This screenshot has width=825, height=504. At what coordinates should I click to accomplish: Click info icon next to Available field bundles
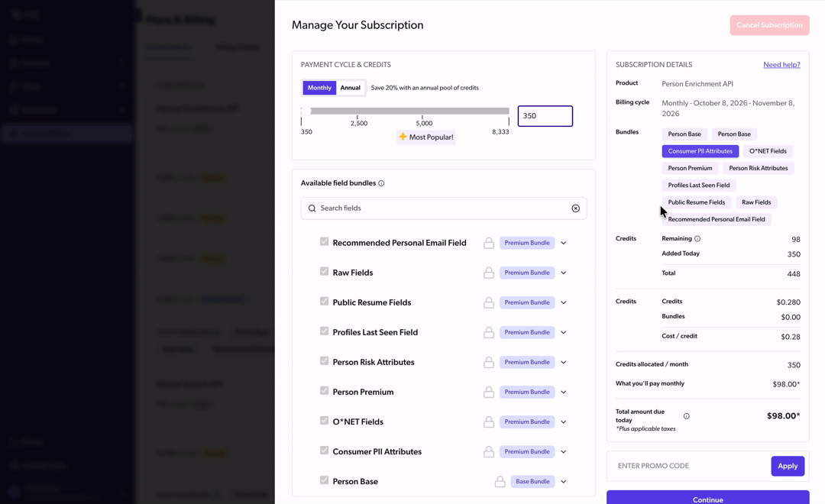click(x=381, y=183)
